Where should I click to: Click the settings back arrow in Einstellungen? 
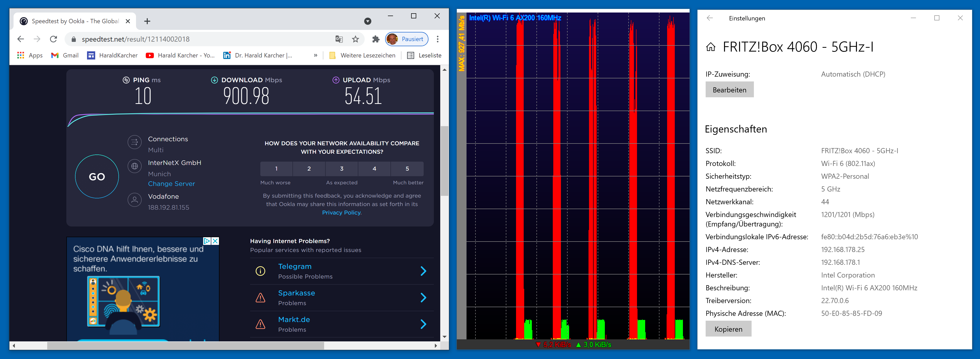(709, 18)
